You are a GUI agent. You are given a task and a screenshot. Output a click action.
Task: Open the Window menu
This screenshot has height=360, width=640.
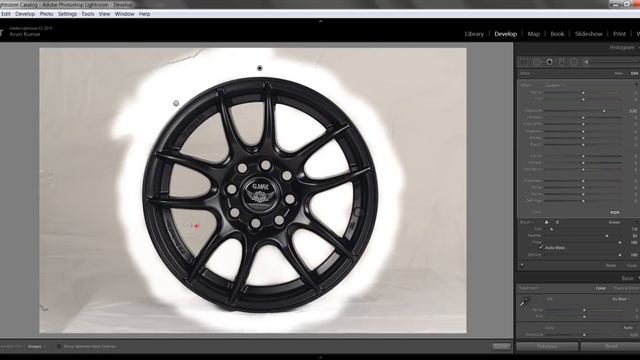[x=124, y=14]
